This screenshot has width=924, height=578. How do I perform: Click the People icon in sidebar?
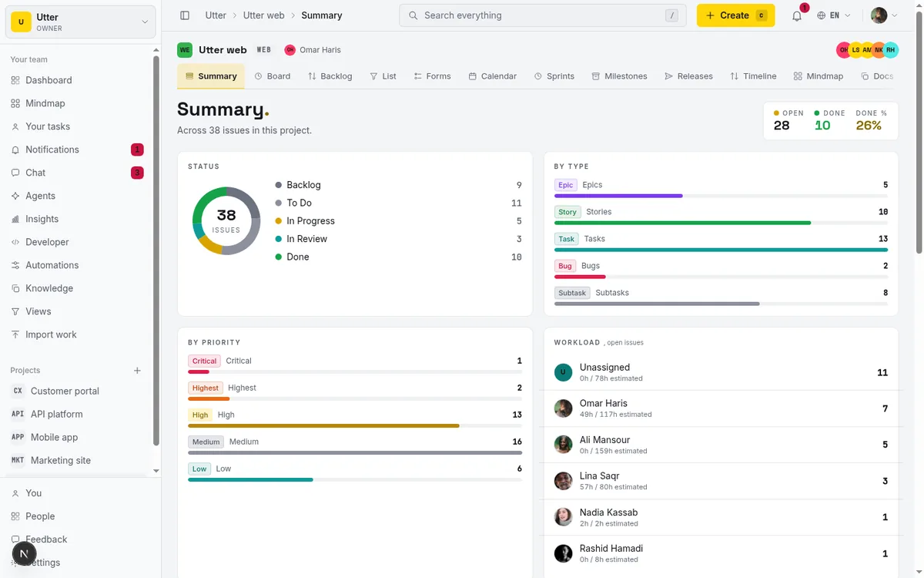[x=15, y=516]
